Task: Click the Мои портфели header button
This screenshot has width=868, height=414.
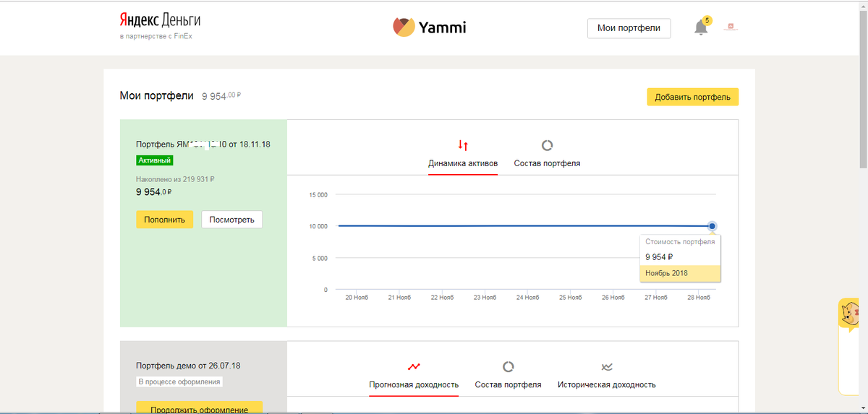Action: [629, 28]
